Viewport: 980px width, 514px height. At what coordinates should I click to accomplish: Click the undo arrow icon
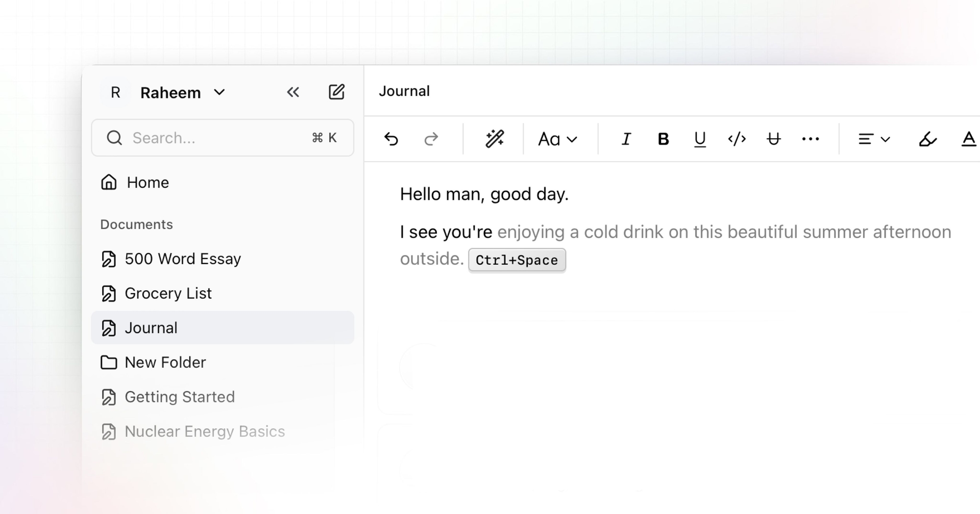391,139
